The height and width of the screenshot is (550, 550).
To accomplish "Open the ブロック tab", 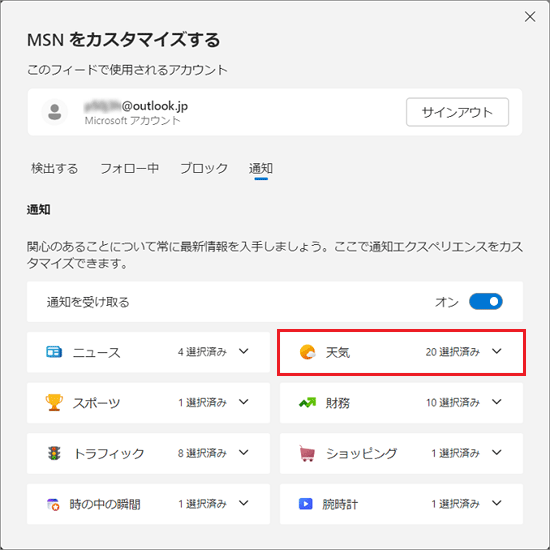I will (x=204, y=168).
